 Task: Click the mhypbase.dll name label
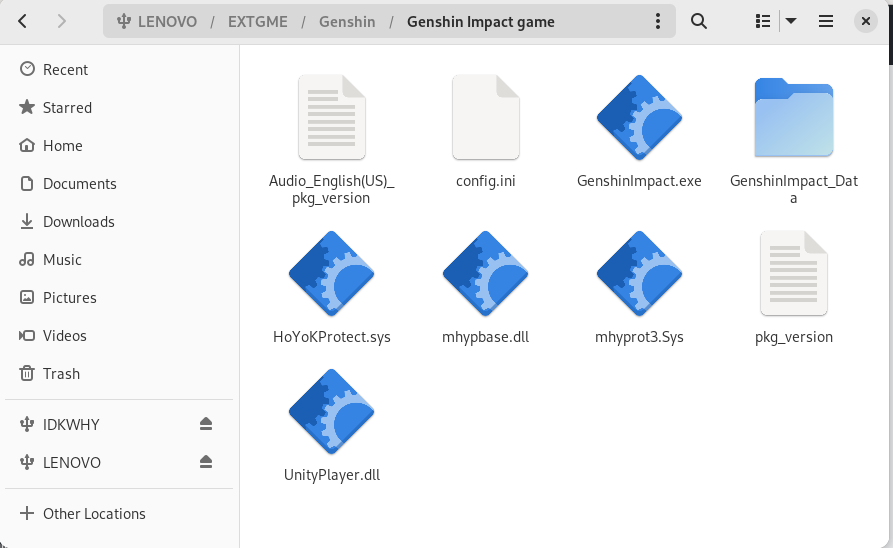tap(486, 337)
